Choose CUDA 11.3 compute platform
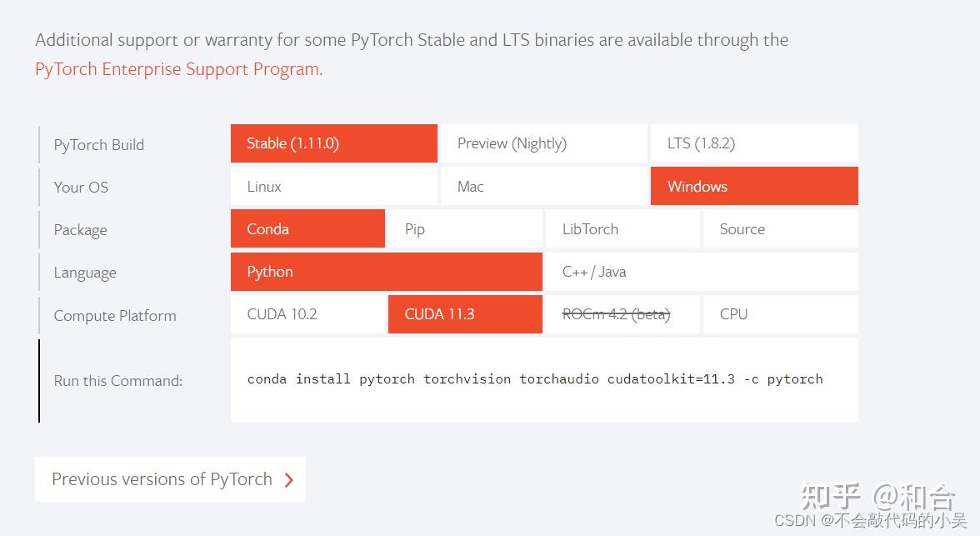Viewport: 980px width, 536px height. 465,314
